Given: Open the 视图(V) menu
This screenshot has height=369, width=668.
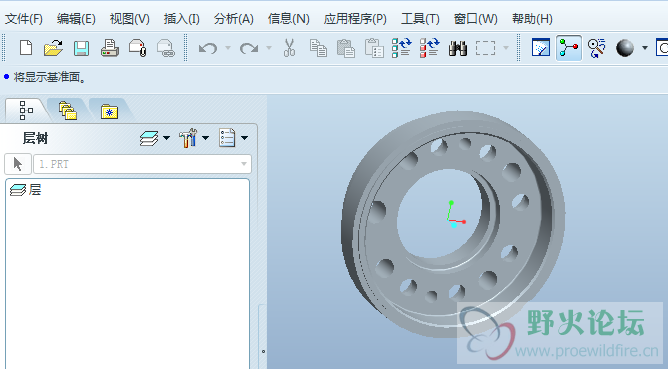Looking at the screenshot, I should [x=130, y=19].
